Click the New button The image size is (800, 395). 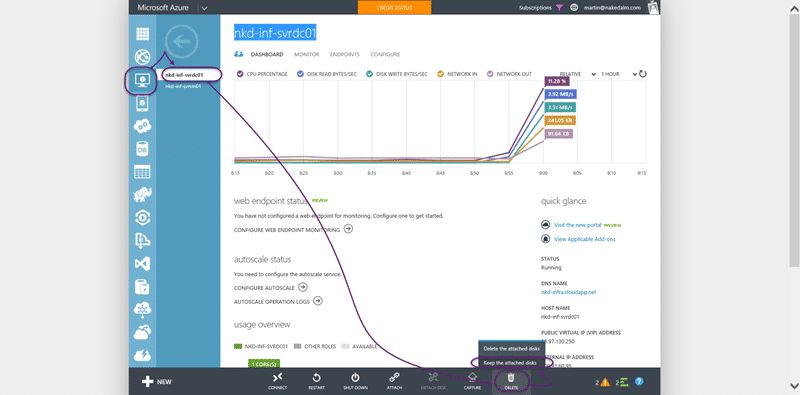[156, 381]
